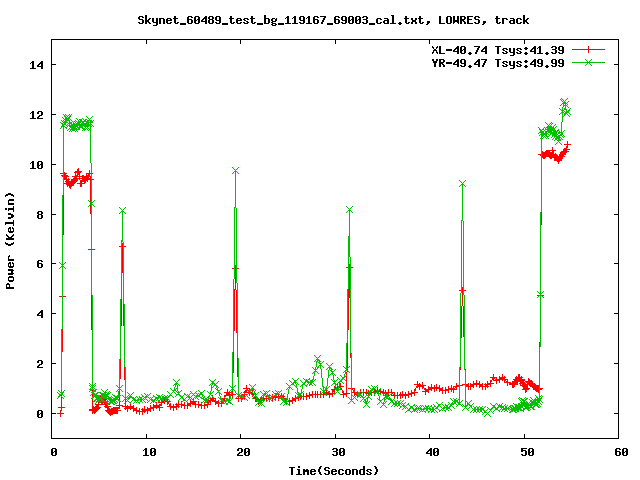
Task: Click the y-axis tick label 2
Action: [x=40, y=364]
